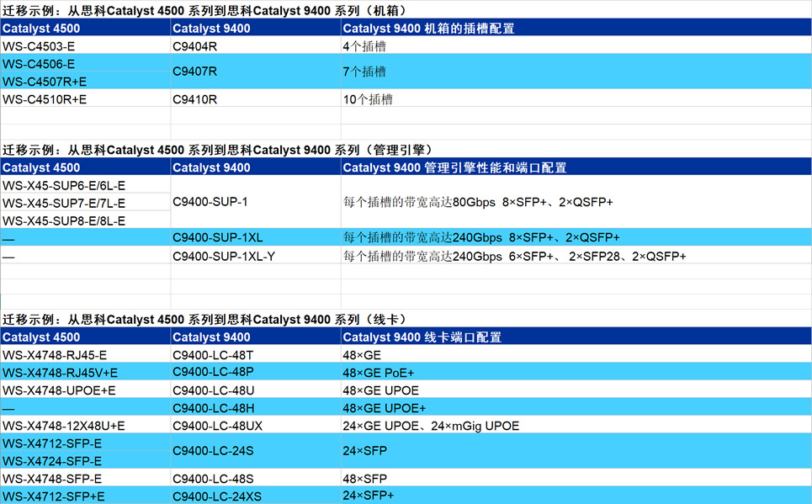Click the "C9400-LC-24S" cell
The width and height of the screenshot is (812, 504).
[x=256, y=451]
